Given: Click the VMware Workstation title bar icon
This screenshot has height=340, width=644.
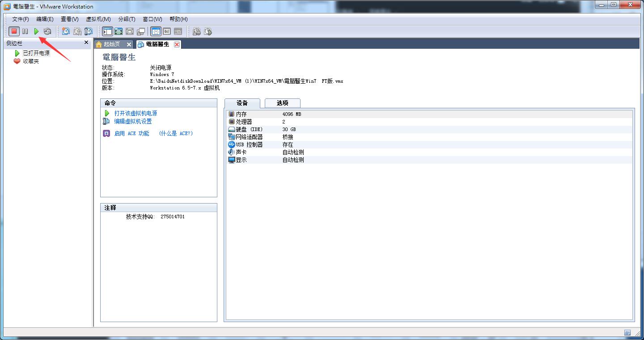Looking at the screenshot, I should point(7,6).
